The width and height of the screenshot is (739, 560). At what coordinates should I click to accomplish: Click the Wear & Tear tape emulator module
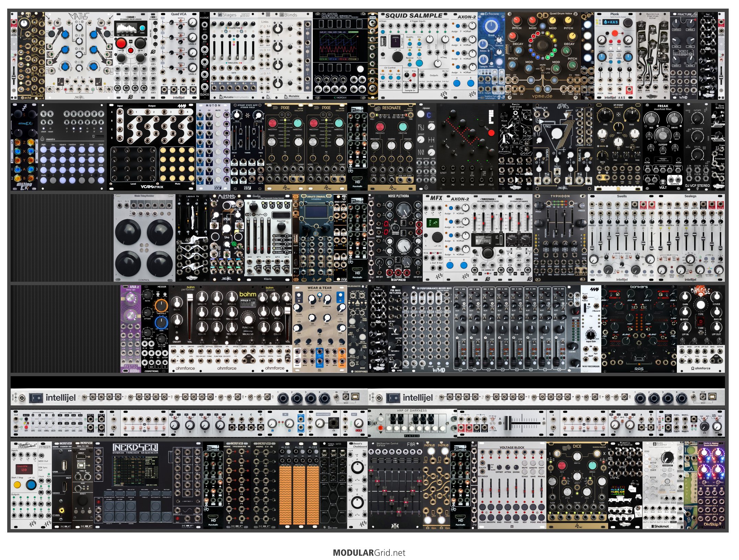(x=319, y=329)
